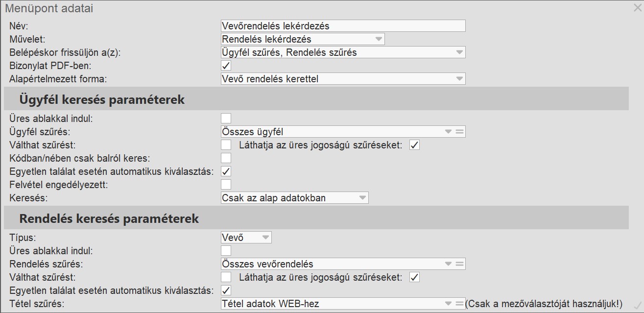Open the Keresés dropdown
Viewport: 644px width, 313px height.
pos(362,198)
